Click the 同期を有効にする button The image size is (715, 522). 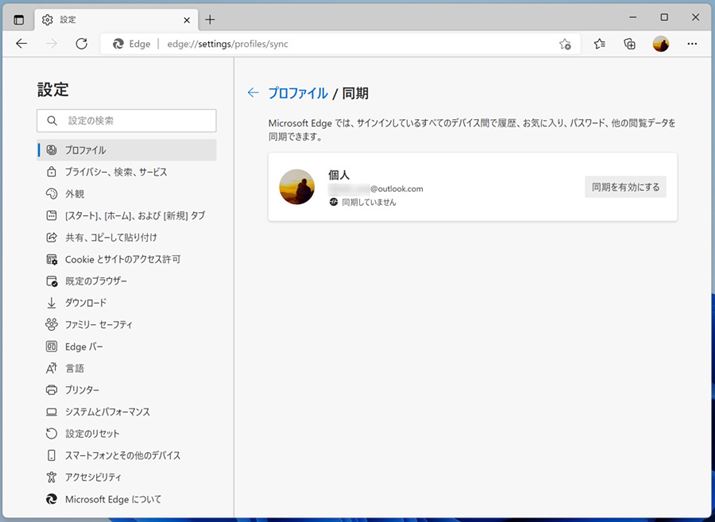pyautogui.click(x=625, y=187)
